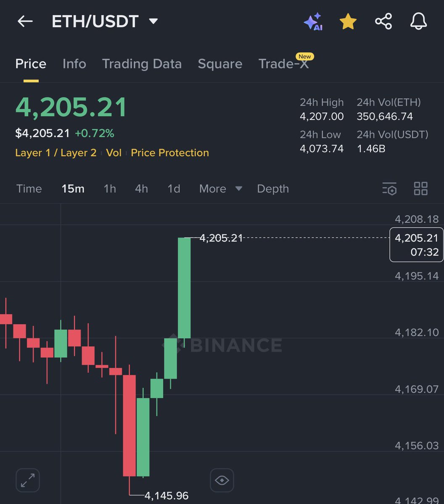The image size is (444, 504).
Task: Switch chart to 1h interval
Action: click(110, 189)
